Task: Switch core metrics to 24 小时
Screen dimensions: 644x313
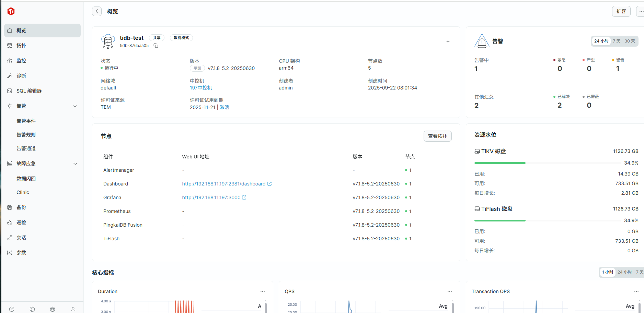Action: 624,272
